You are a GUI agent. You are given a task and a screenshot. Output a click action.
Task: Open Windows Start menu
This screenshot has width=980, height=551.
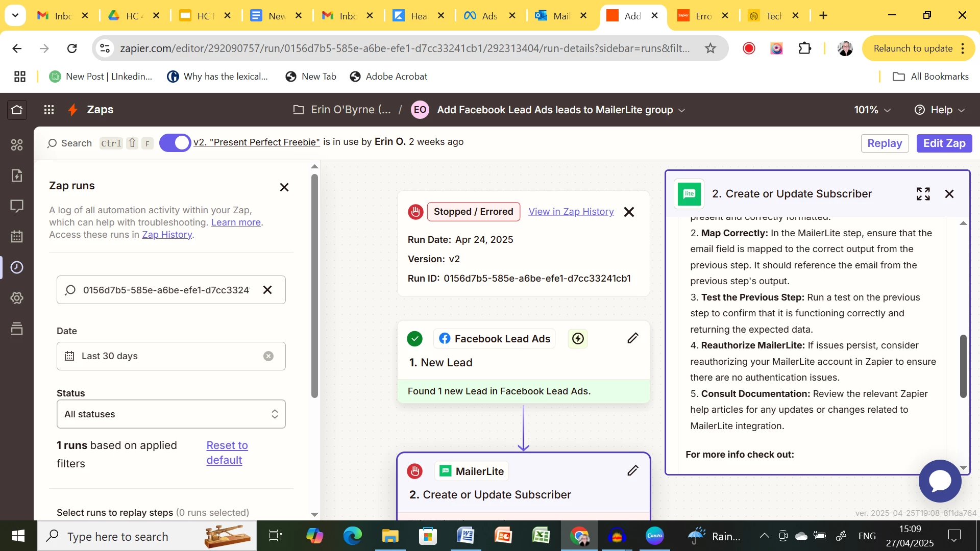(18, 536)
